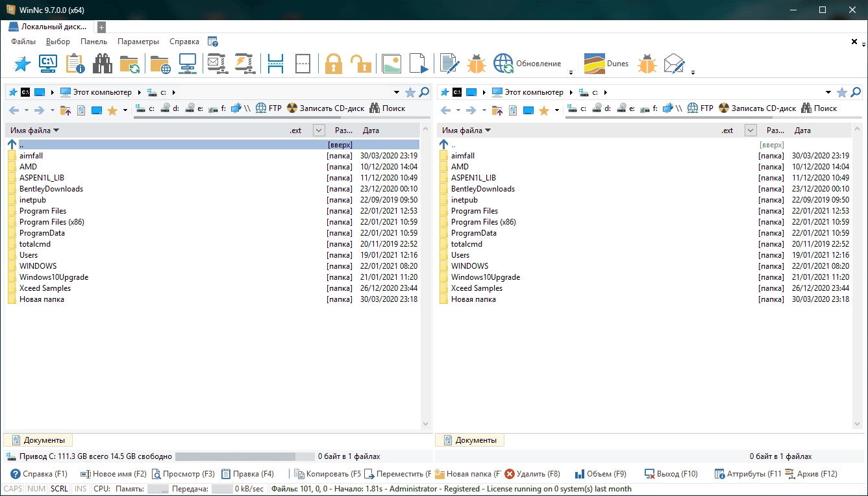Click Поиск in right panel drive bar
The height and width of the screenshot is (496, 868).
819,108
